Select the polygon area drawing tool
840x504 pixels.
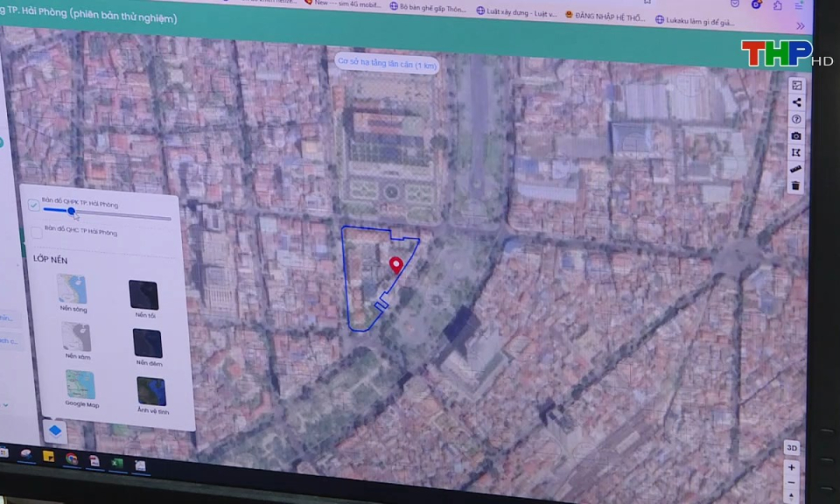pyautogui.click(x=796, y=152)
